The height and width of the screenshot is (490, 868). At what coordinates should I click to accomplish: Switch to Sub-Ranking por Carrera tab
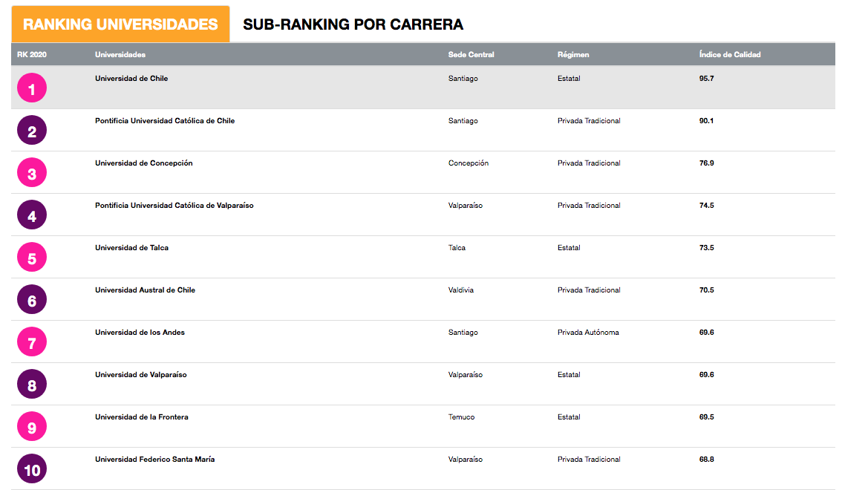click(x=353, y=24)
